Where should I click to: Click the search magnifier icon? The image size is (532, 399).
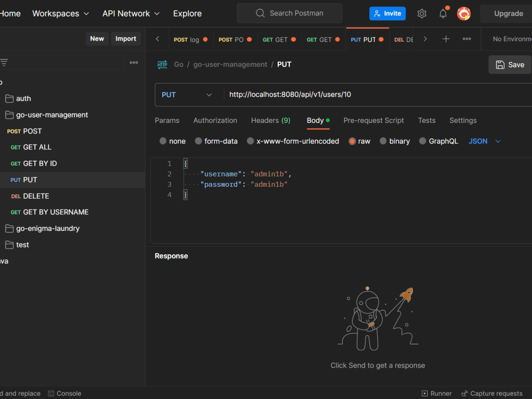click(260, 13)
